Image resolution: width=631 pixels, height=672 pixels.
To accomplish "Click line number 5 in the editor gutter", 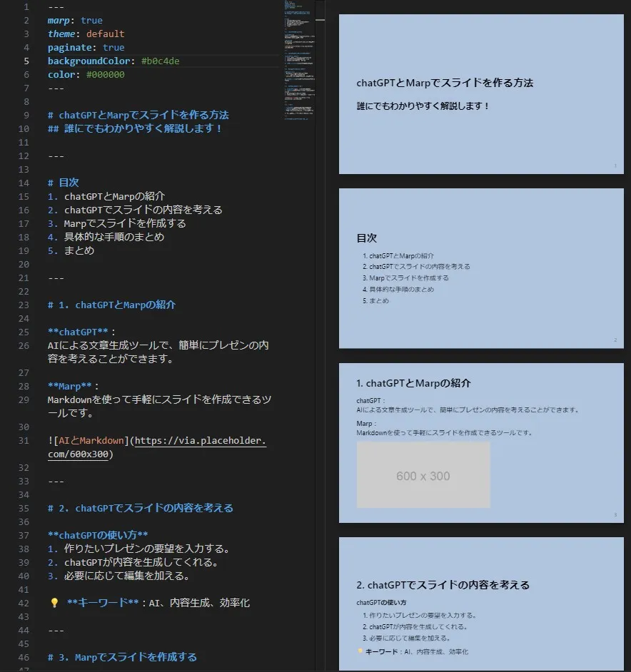I will 26,61.
